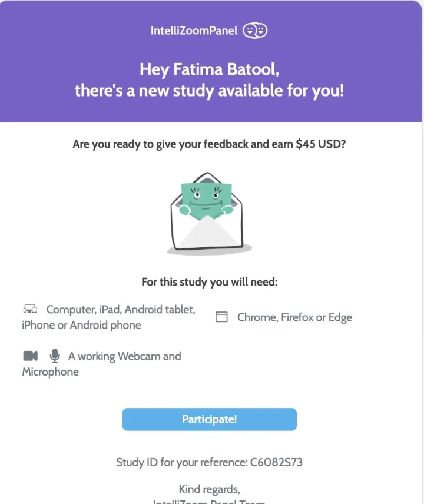
Task: Click the blue Participate! button
Action: (x=209, y=419)
